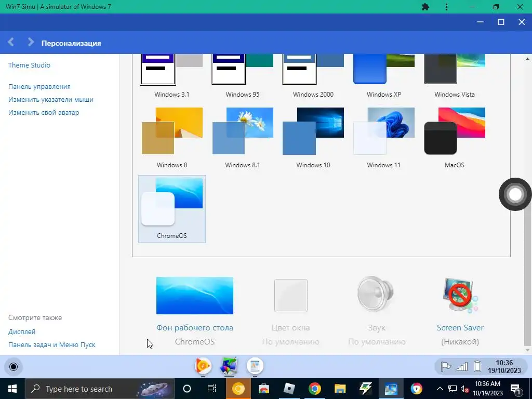Click the Windows network tray icon

453,389
